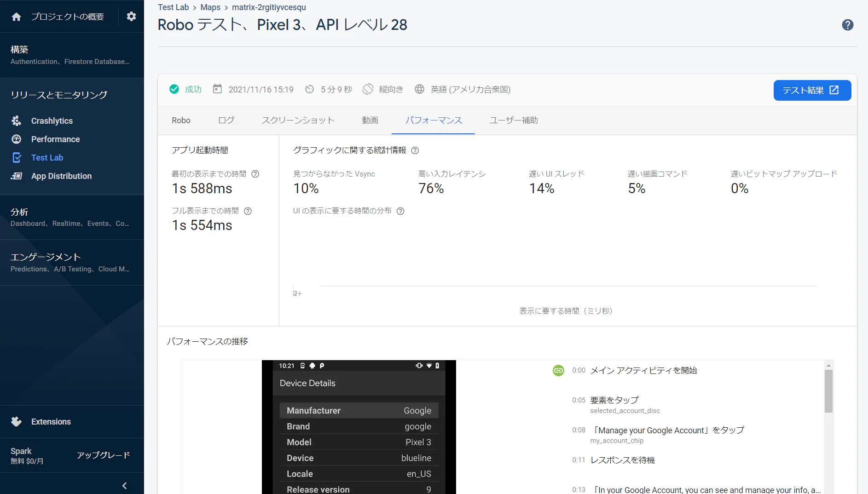The height and width of the screenshot is (494, 868).
Task: Switch to the ログ tab
Action: (226, 121)
